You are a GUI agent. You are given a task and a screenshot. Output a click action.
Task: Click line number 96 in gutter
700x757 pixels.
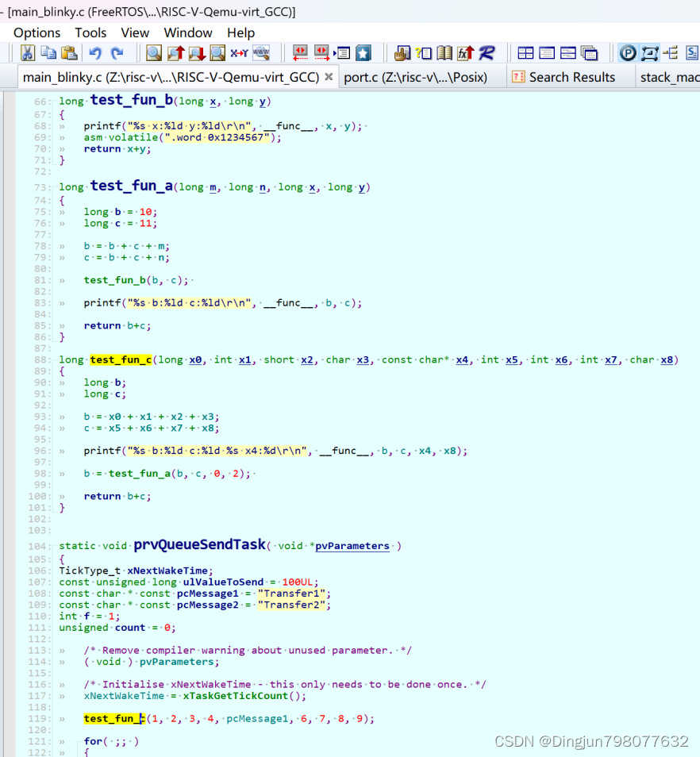click(42, 451)
